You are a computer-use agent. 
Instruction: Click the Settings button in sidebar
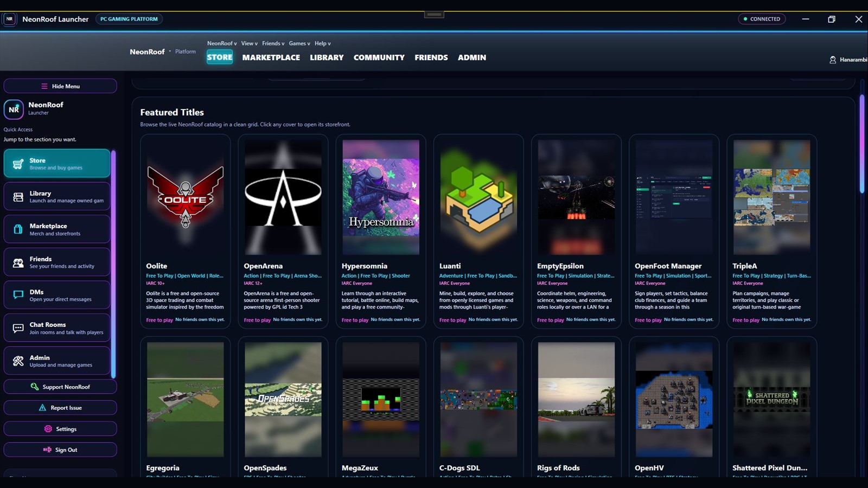[60, 429]
